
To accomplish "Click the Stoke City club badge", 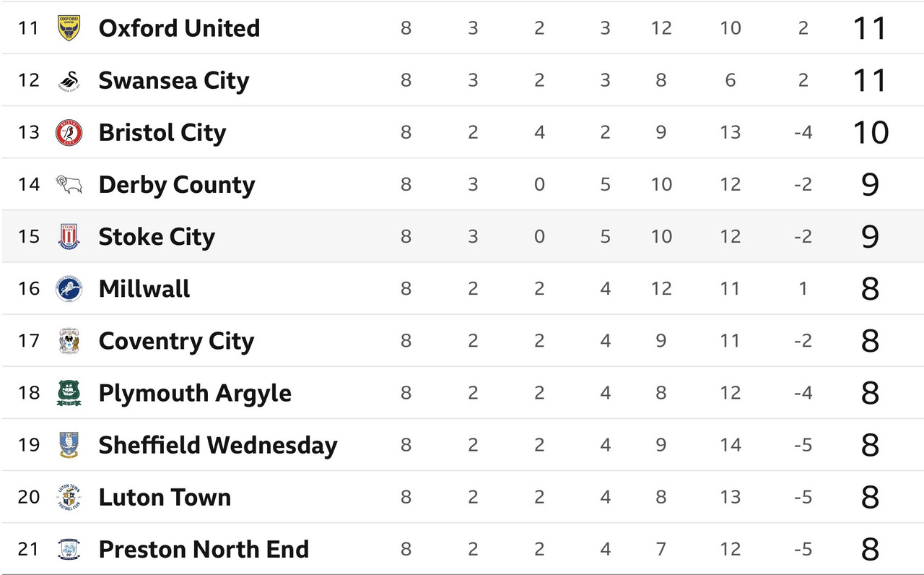I will point(69,237).
